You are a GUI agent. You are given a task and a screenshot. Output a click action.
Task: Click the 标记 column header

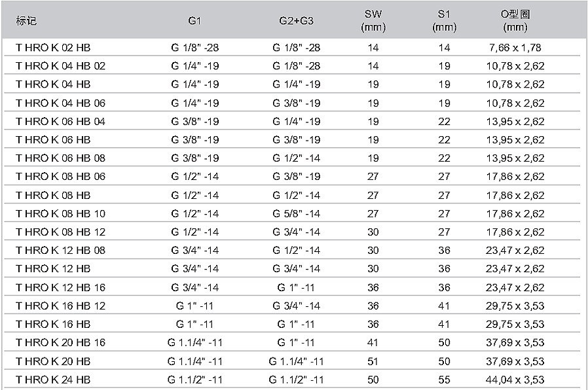[x=26, y=20]
